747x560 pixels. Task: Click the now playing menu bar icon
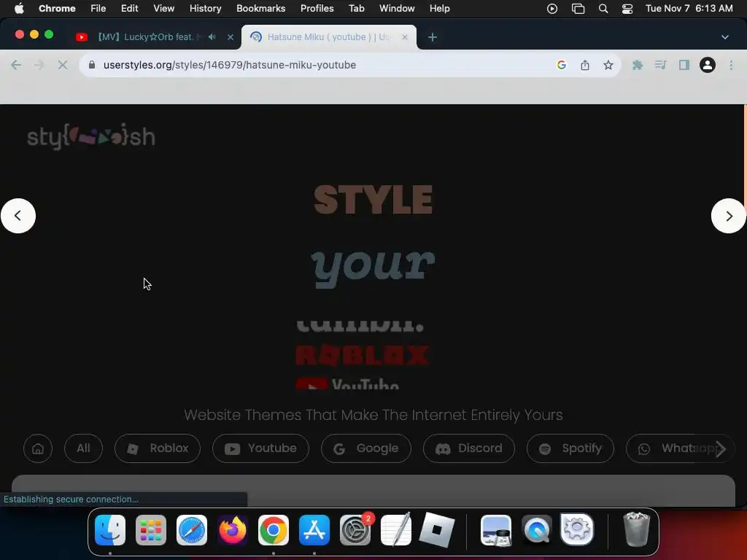[x=552, y=9]
